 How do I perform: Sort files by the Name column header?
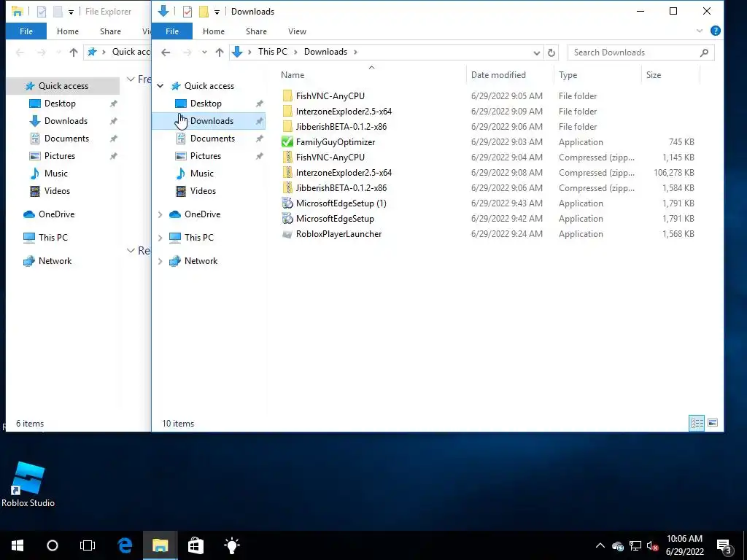tap(372, 75)
